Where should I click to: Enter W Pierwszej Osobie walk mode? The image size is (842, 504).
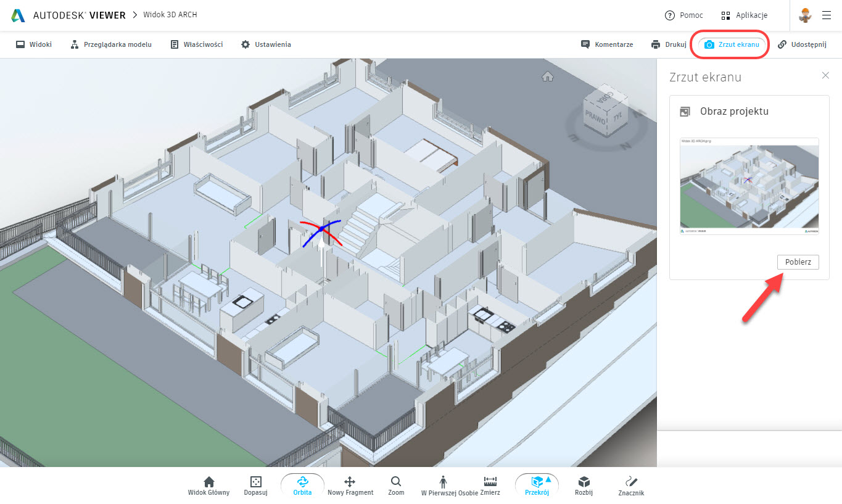[x=442, y=485]
